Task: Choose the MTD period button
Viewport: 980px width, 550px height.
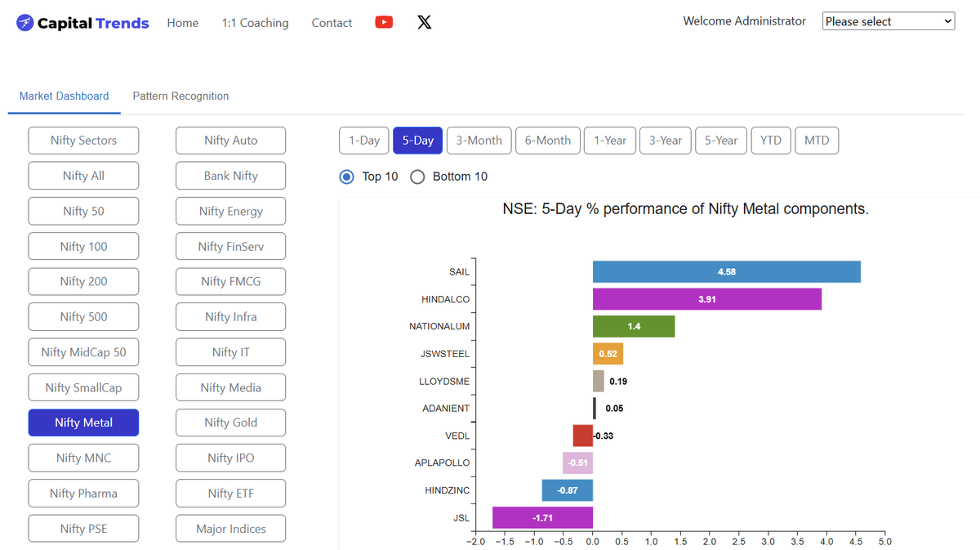Action: coord(817,141)
